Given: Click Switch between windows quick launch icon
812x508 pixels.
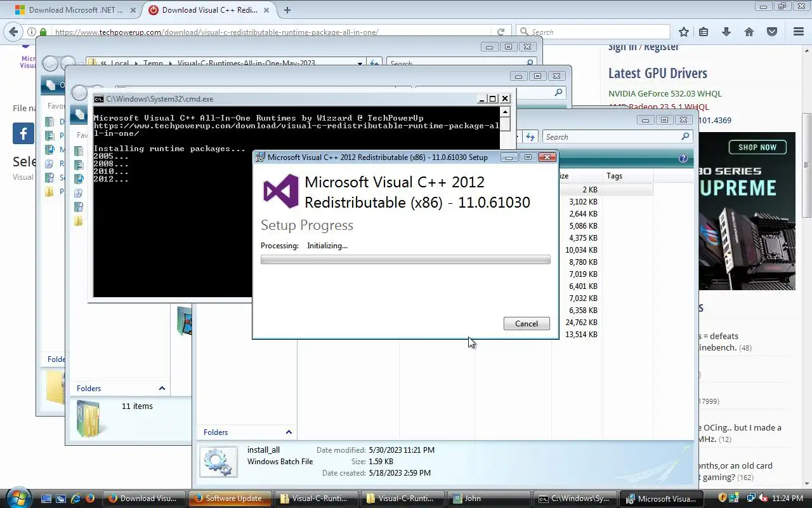Looking at the screenshot, I should [x=61, y=498].
